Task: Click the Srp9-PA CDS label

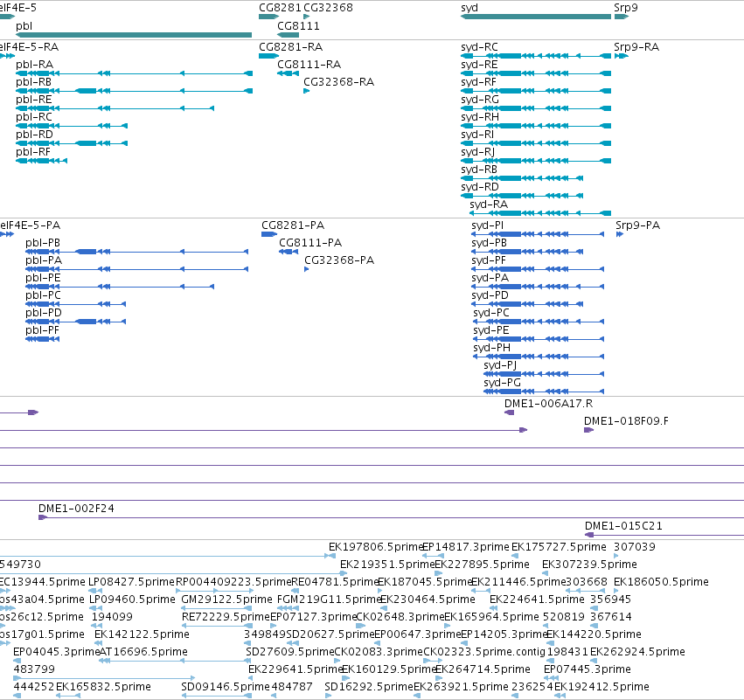Action: tap(637, 225)
